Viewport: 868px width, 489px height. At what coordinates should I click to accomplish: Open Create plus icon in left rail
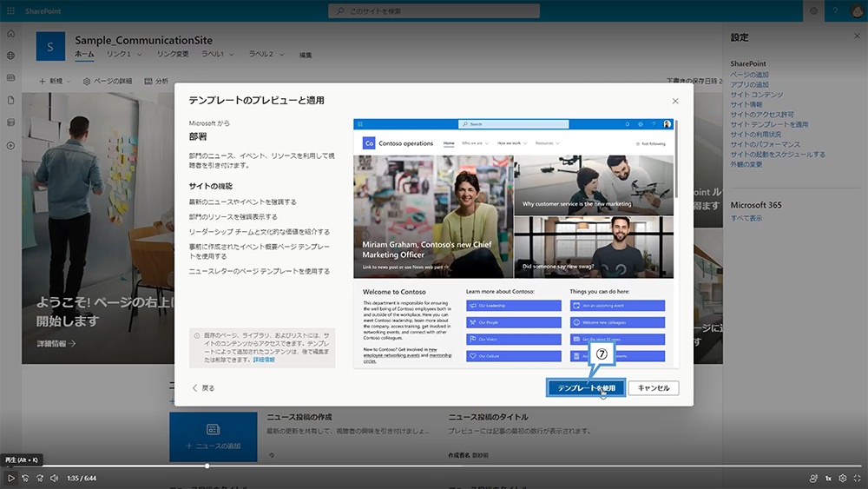point(10,146)
